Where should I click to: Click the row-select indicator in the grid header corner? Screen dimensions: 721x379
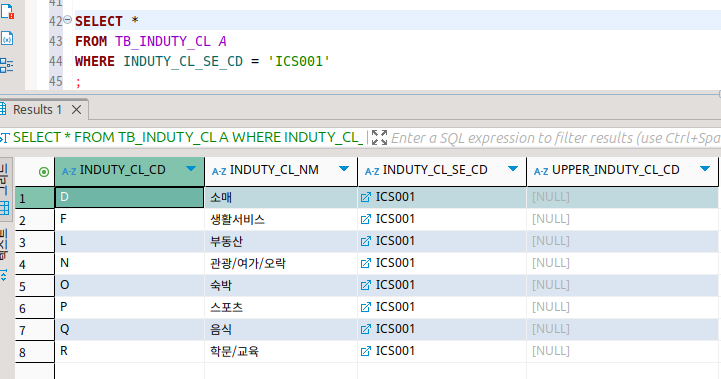tap(44, 172)
